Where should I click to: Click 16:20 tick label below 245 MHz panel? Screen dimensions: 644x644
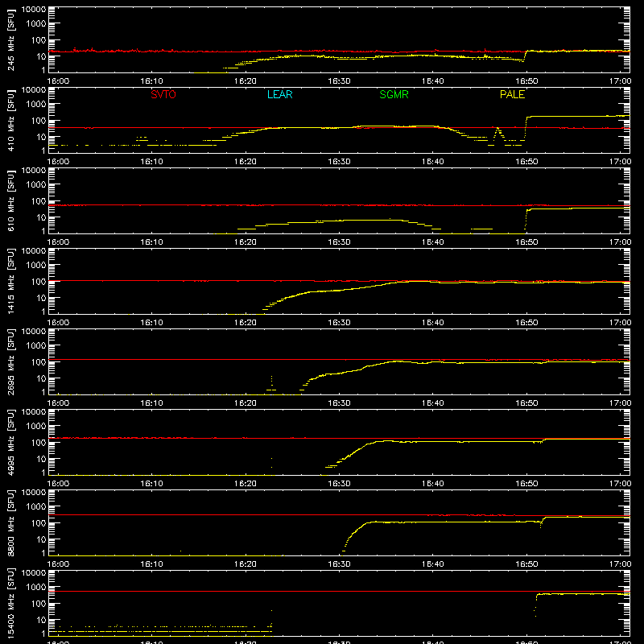246,81
